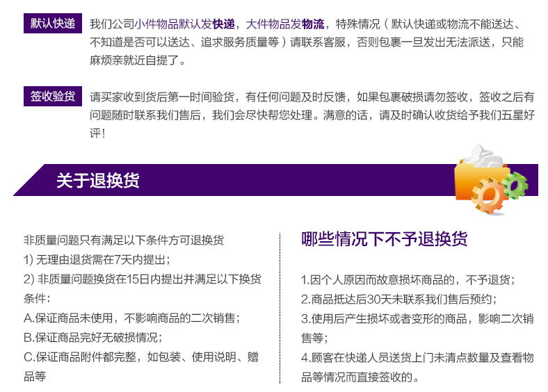Select condition A.保证商品未使用

(131, 318)
